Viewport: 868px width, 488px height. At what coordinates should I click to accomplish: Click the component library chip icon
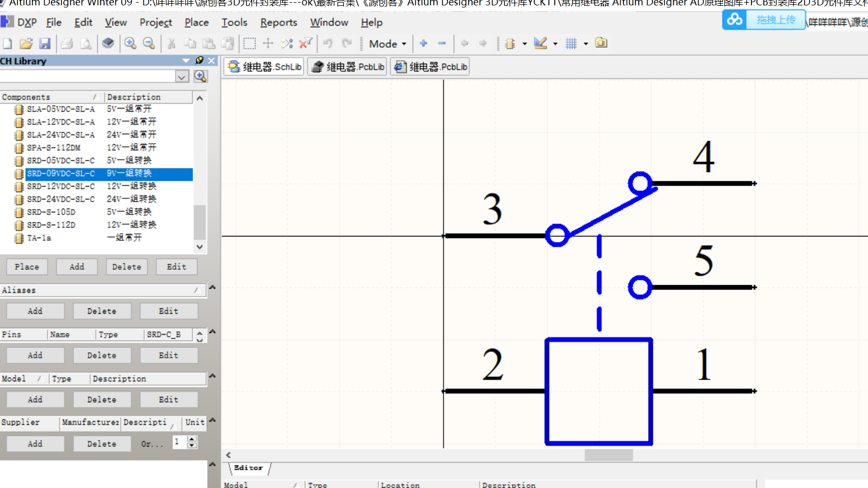click(x=108, y=43)
